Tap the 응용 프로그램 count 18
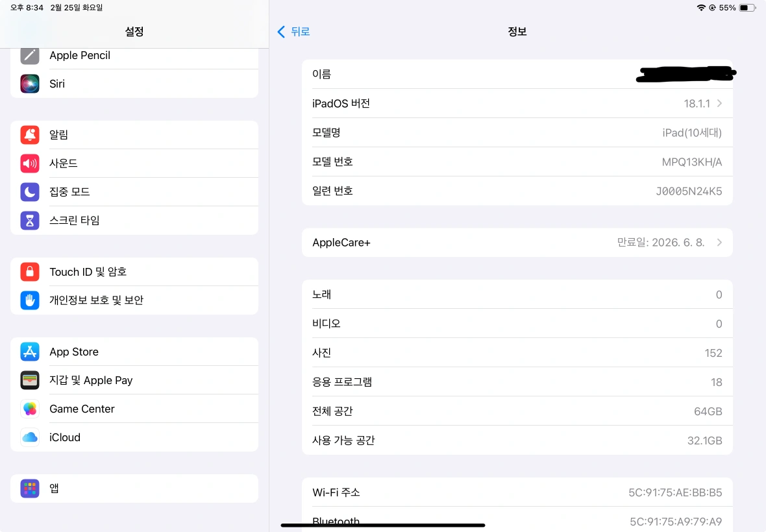Image resolution: width=766 pixels, height=532 pixels. click(716, 382)
